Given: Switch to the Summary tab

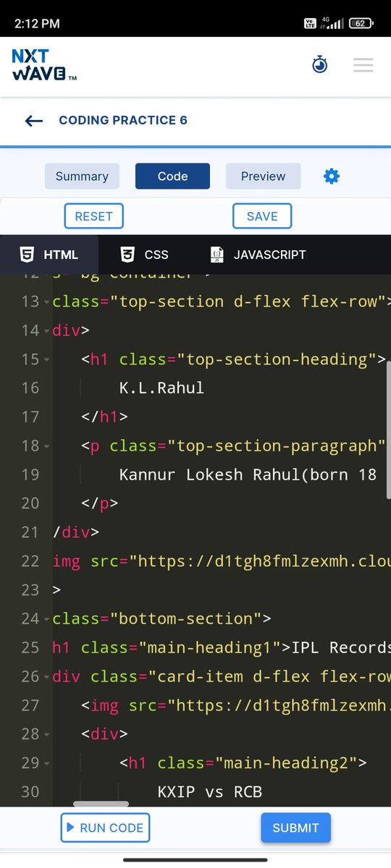Looking at the screenshot, I should coord(82,176).
